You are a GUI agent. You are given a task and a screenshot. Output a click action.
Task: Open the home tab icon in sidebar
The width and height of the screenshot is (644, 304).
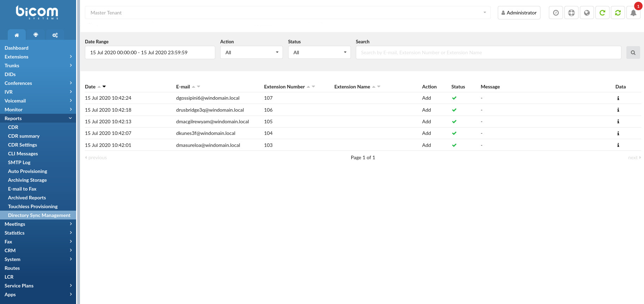tap(17, 35)
